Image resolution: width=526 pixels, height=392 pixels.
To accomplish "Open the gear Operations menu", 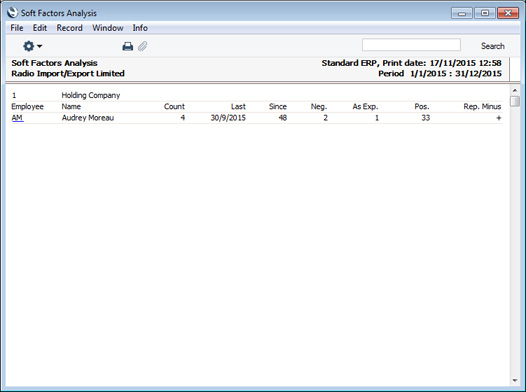I will click(x=32, y=46).
